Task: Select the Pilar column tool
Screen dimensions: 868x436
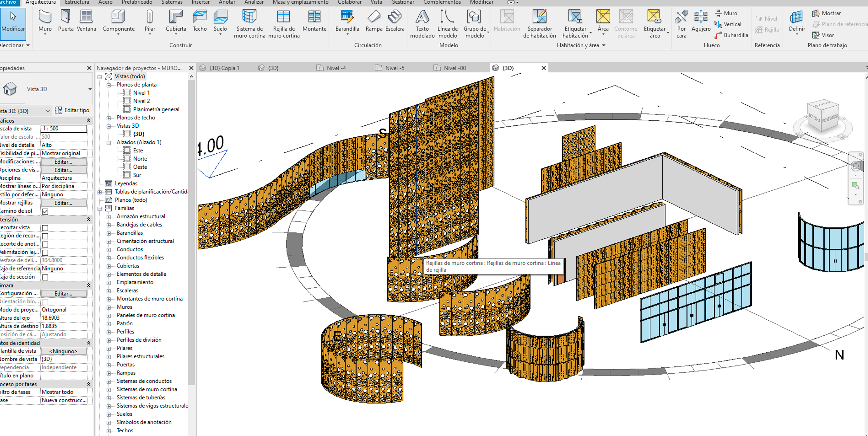Action: point(150,22)
